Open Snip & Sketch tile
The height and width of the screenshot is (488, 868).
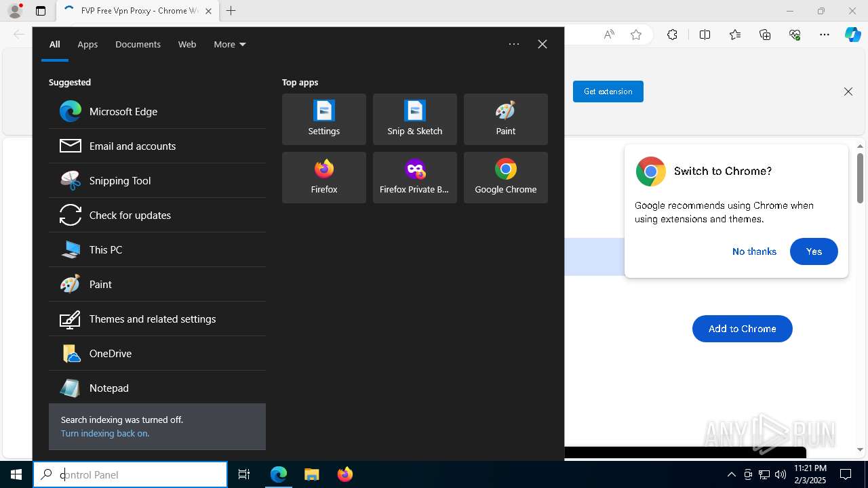[415, 119]
